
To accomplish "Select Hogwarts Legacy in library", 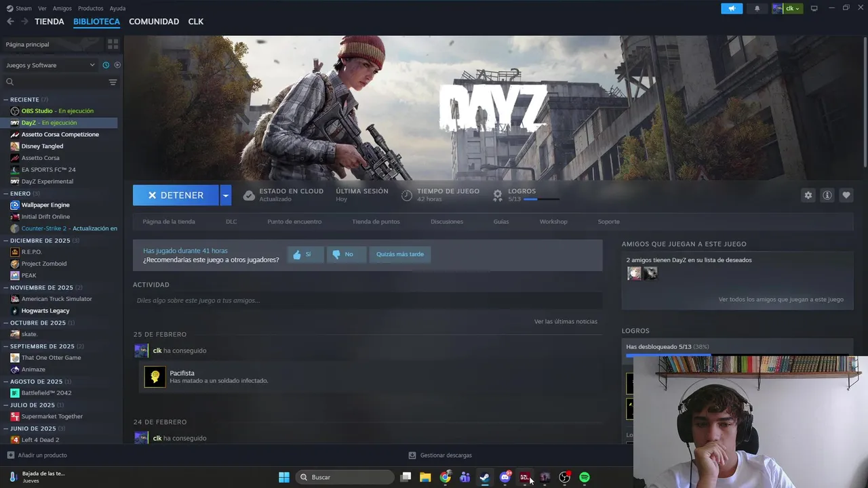I will (45, 310).
